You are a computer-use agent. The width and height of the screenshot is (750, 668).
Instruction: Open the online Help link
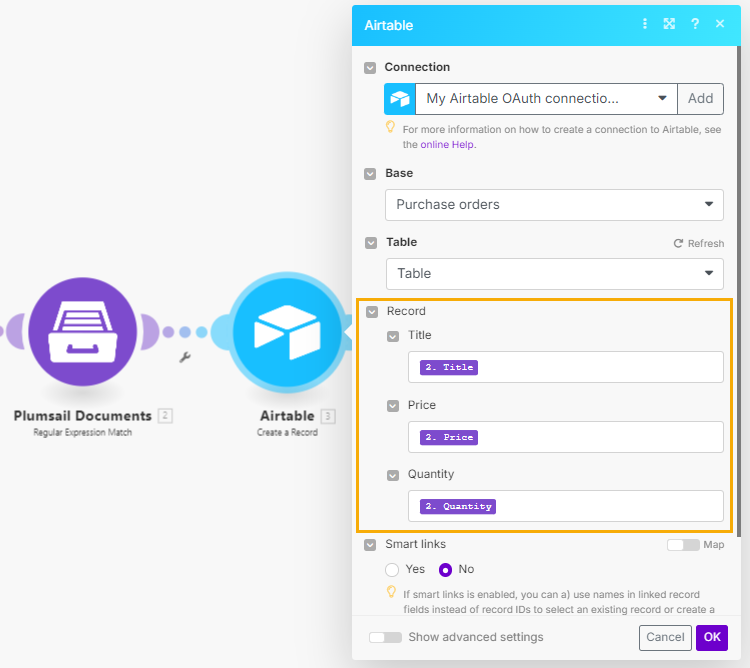point(447,144)
